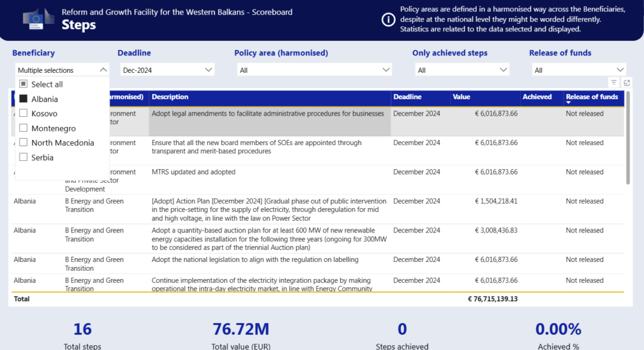Viewport: 644px width, 350px height.
Task: Sort by the Achieved column header
Action: tap(537, 97)
